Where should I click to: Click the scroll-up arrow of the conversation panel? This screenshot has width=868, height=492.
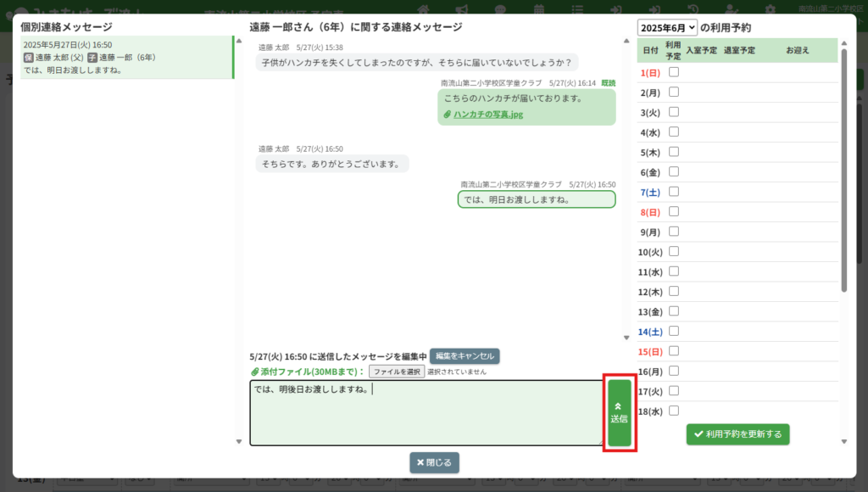[x=627, y=42]
